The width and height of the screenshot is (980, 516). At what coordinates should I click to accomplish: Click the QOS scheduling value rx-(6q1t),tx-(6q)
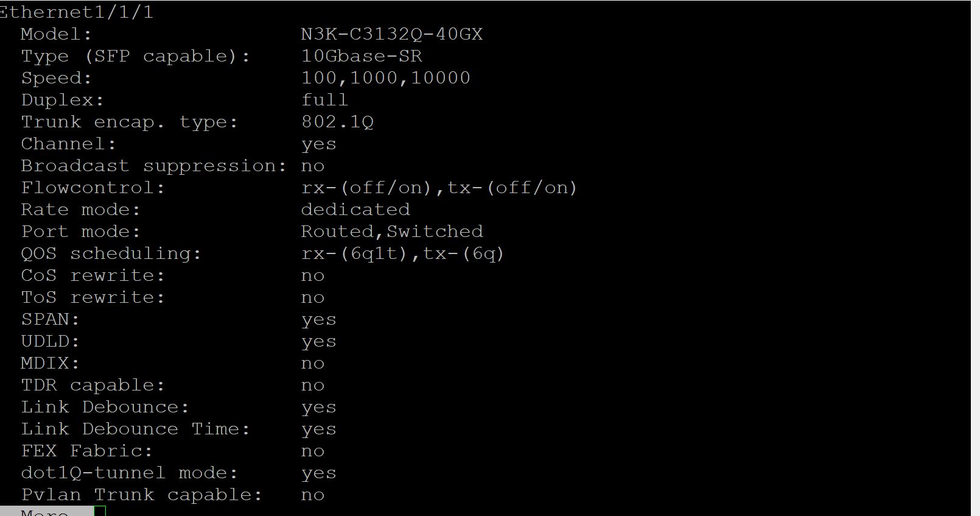click(x=402, y=253)
